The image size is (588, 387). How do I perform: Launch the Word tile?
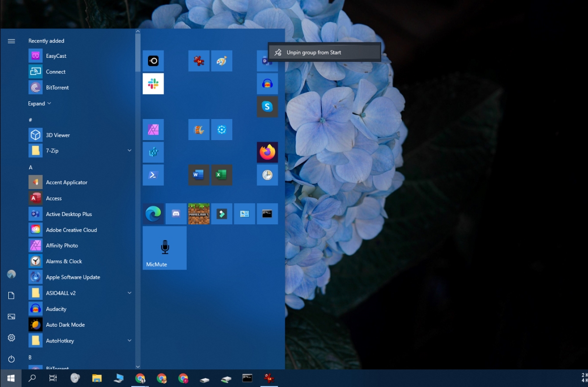click(198, 175)
